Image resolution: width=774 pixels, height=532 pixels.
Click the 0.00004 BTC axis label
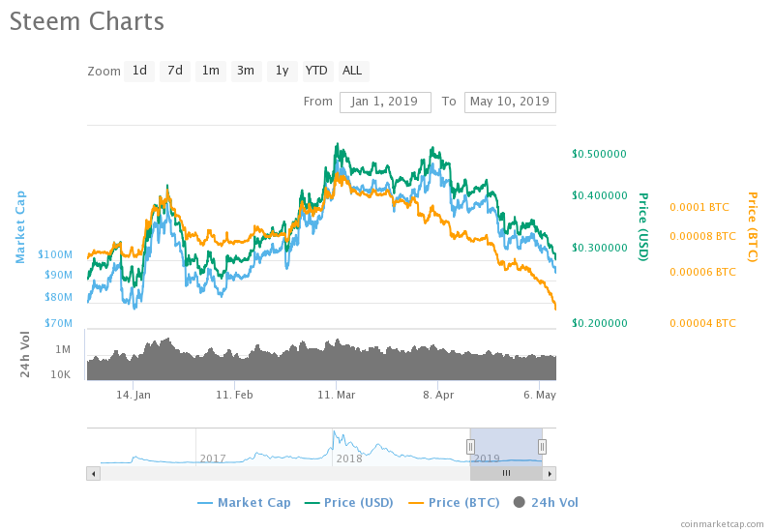tap(702, 323)
